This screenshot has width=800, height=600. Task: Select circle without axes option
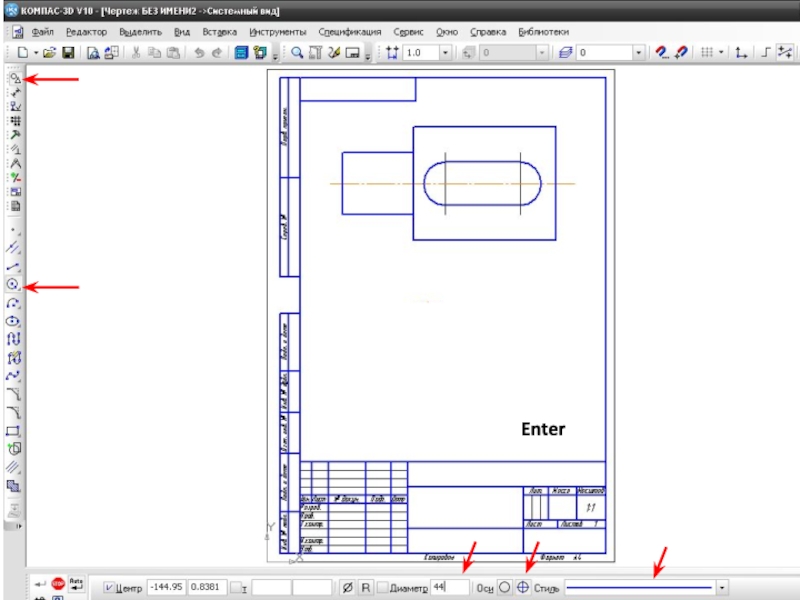pos(504,587)
